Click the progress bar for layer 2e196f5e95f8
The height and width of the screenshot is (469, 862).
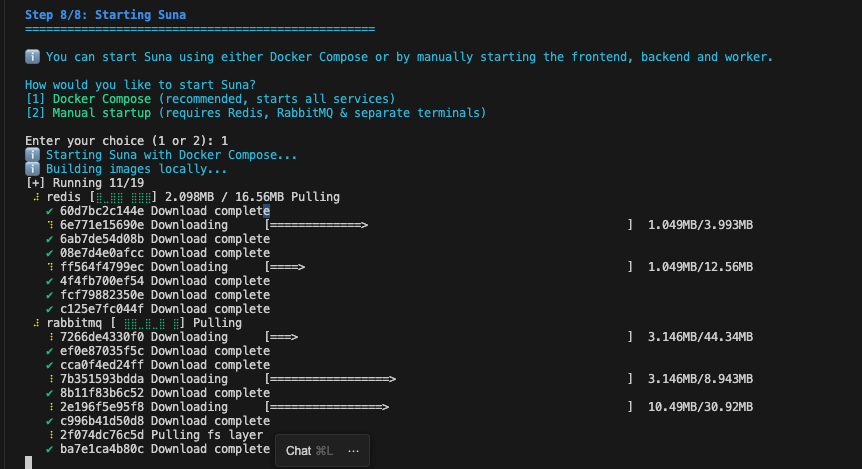tap(449, 407)
